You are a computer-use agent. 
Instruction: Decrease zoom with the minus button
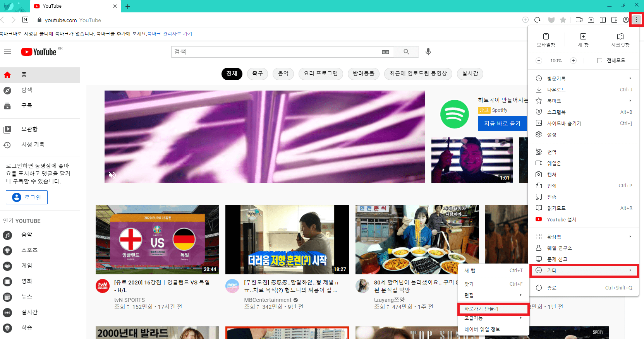point(539,60)
